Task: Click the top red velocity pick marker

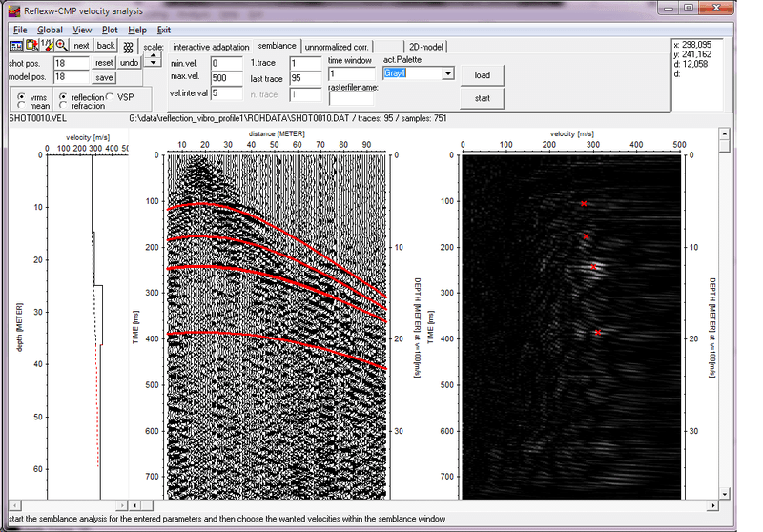Action: click(x=584, y=204)
